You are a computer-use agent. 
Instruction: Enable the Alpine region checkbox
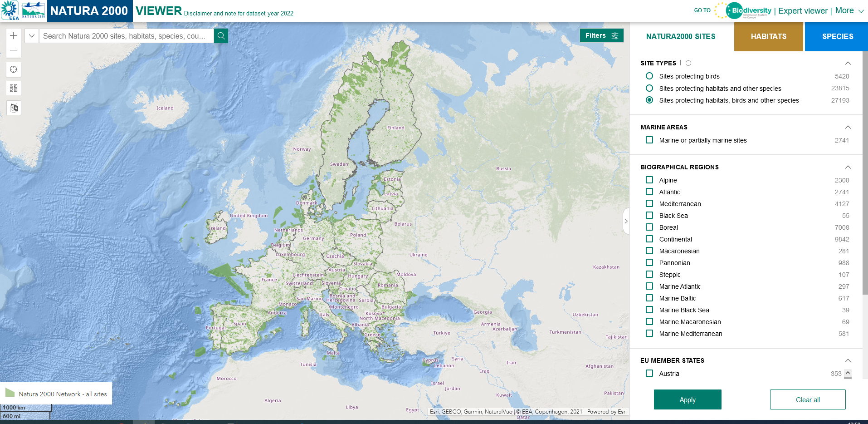point(649,180)
